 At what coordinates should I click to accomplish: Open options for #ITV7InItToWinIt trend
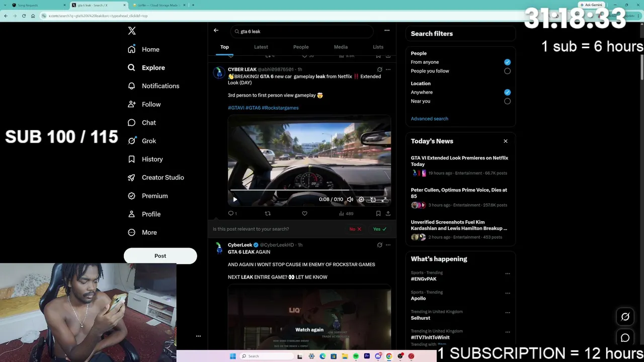click(x=508, y=332)
